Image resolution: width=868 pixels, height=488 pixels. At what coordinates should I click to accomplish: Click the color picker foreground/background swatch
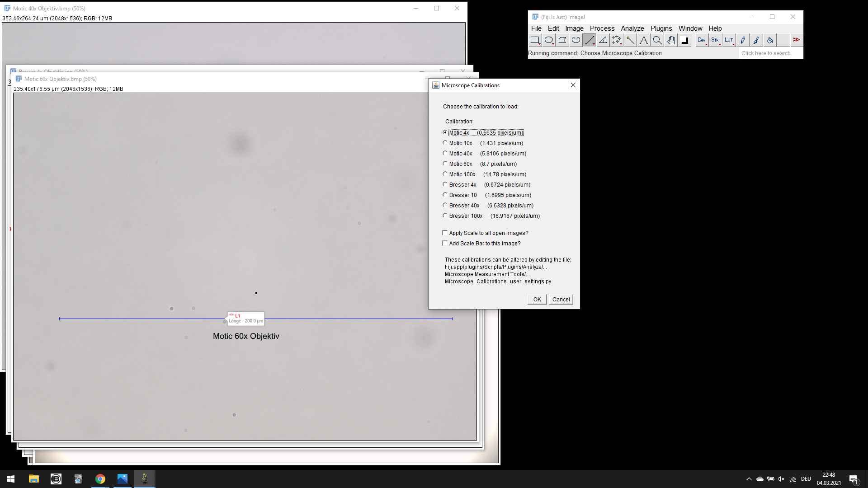[684, 40]
